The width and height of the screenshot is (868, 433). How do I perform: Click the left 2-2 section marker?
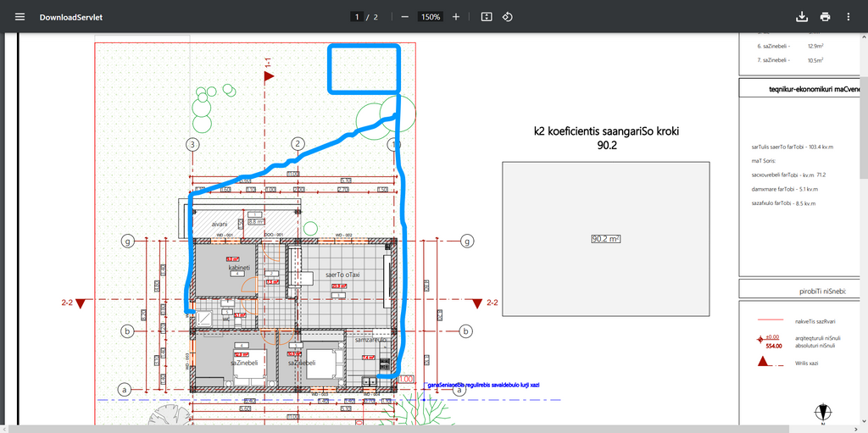click(x=80, y=303)
